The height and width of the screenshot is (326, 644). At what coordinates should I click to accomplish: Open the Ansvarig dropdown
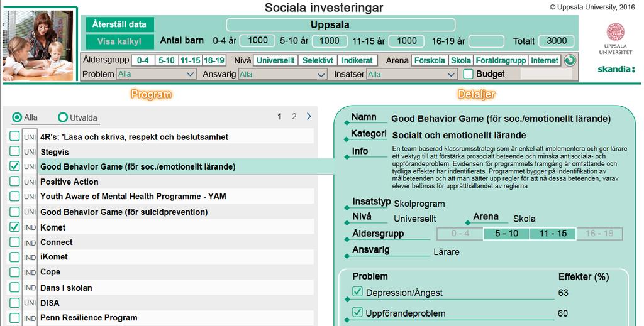[282, 74]
